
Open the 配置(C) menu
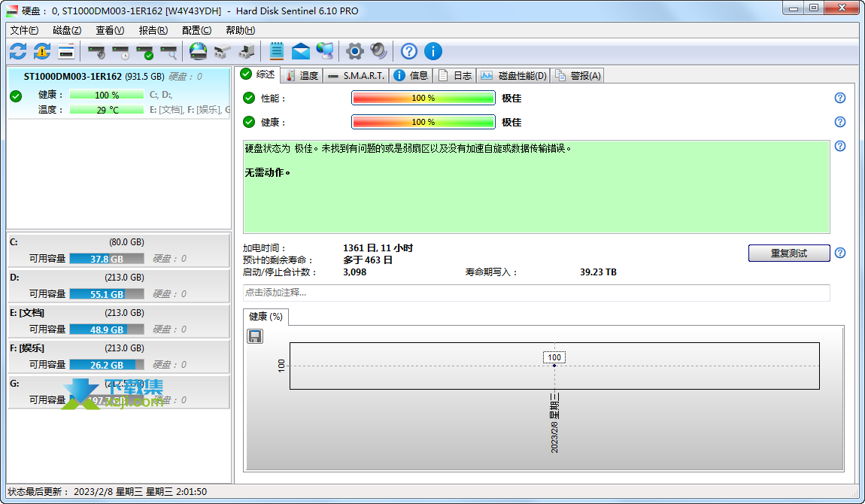click(196, 30)
